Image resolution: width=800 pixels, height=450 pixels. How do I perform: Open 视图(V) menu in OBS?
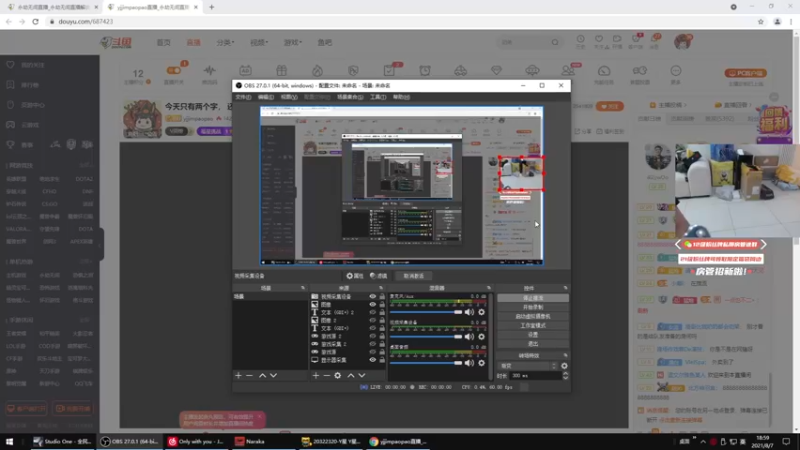(289, 97)
